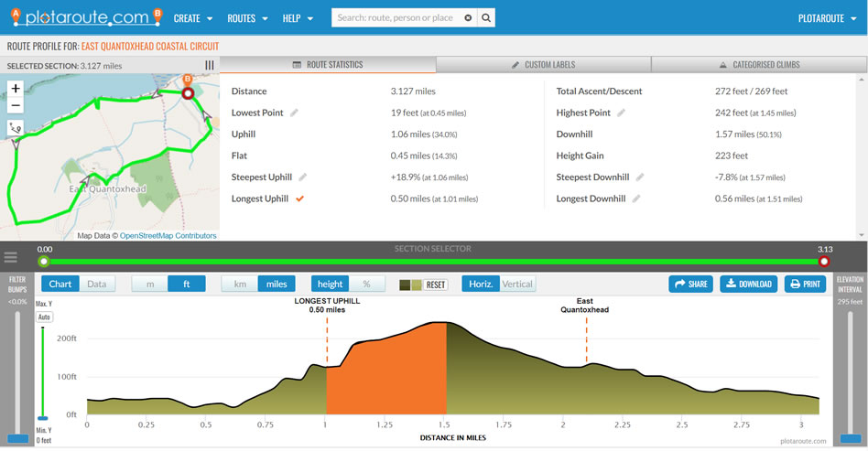The width and height of the screenshot is (868, 451).
Task: Click the section selector end handle
Action: (x=824, y=262)
